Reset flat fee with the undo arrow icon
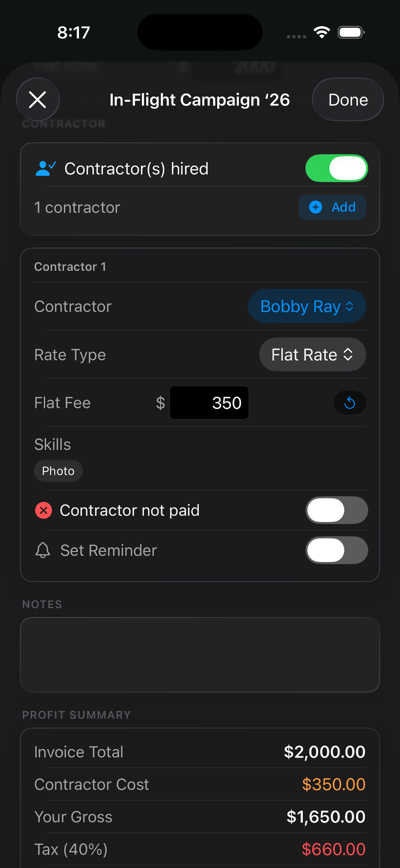Image resolution: width=400 pixels, height=868 pixels. tap(350, 403)
